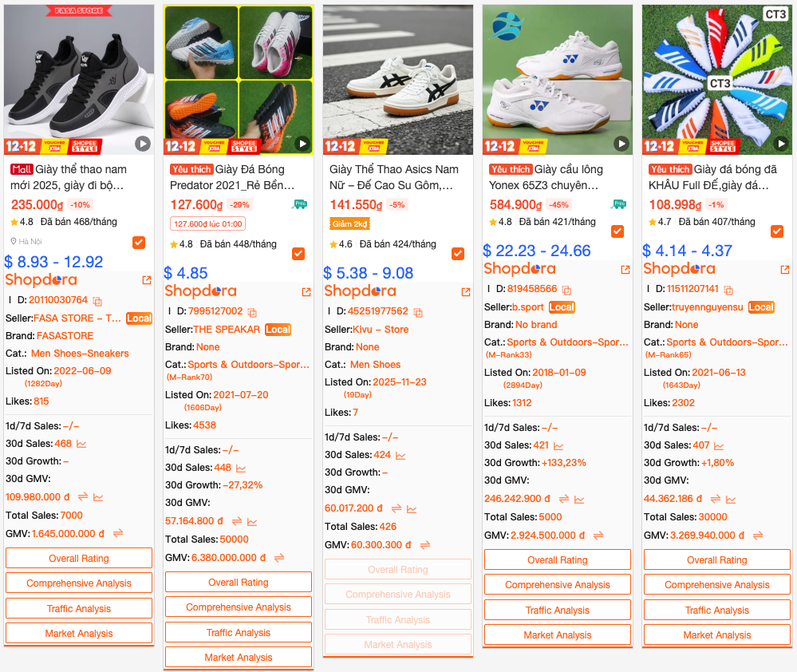
Task: Toggle checkbox on Predator 2021 card
Action: pos(298,254)
